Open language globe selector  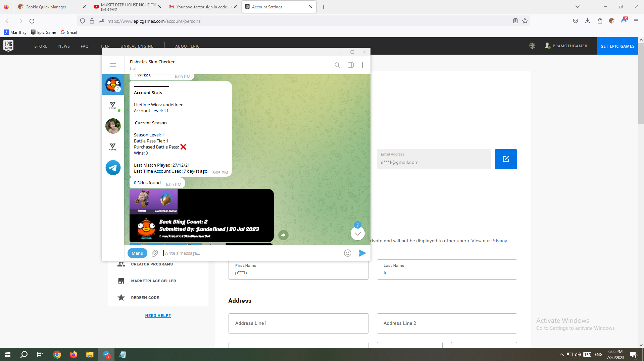532,46
